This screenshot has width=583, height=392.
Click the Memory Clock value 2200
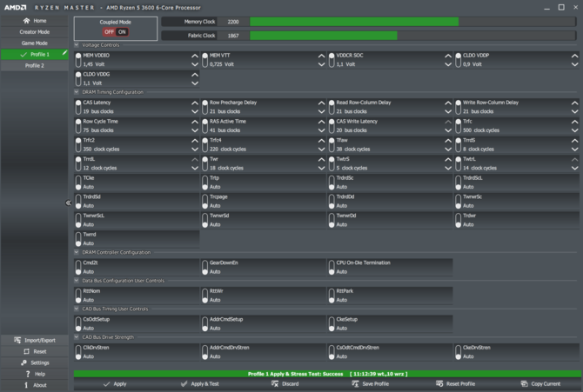[233, 22]
